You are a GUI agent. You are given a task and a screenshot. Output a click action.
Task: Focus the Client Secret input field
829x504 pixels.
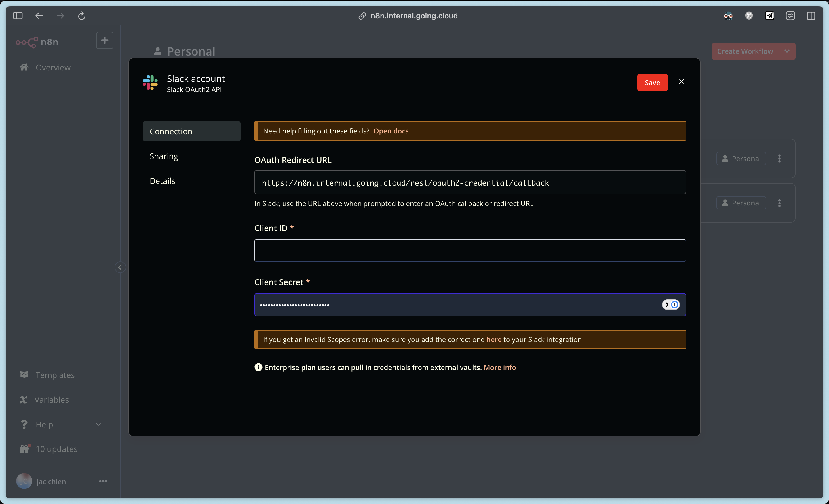(x=470, y=305)
